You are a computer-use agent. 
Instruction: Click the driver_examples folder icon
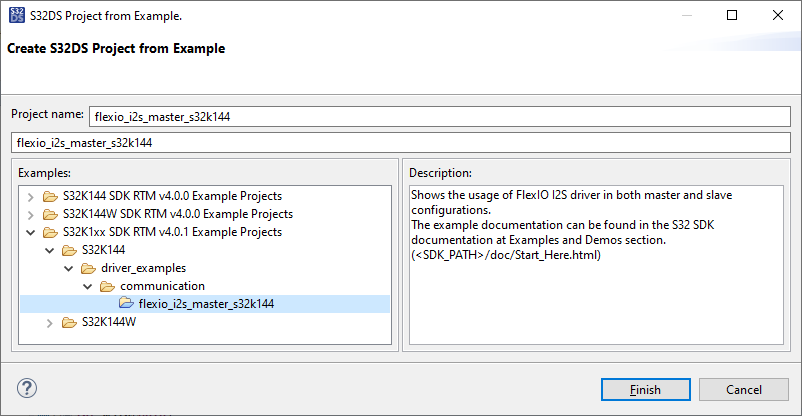point(88,268)
